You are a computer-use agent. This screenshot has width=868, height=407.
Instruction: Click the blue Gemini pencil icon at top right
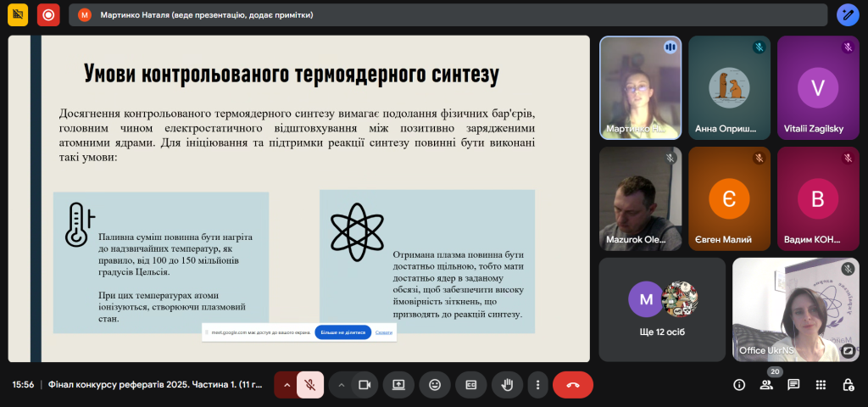click(848, 14)
